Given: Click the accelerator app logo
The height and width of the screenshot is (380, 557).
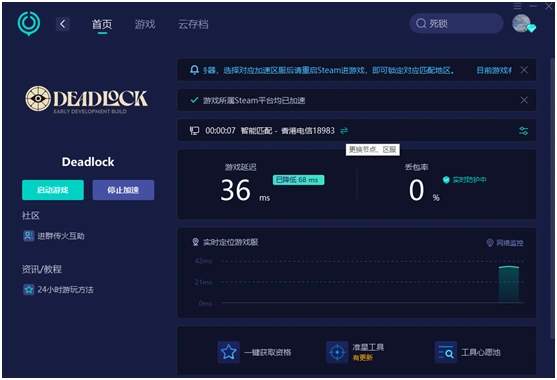Looking at the screenshot, I should (x=29, y=23).
